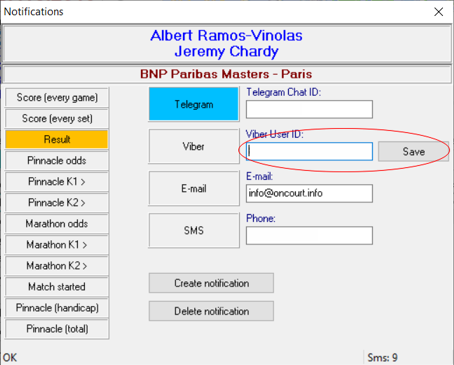Toggle the highlighted Result button
This screenshot has width=454, height=365.
(57, 139)
